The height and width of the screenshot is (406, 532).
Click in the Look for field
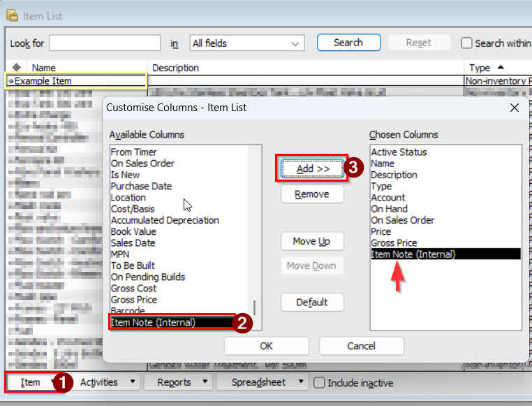(105, 43)
